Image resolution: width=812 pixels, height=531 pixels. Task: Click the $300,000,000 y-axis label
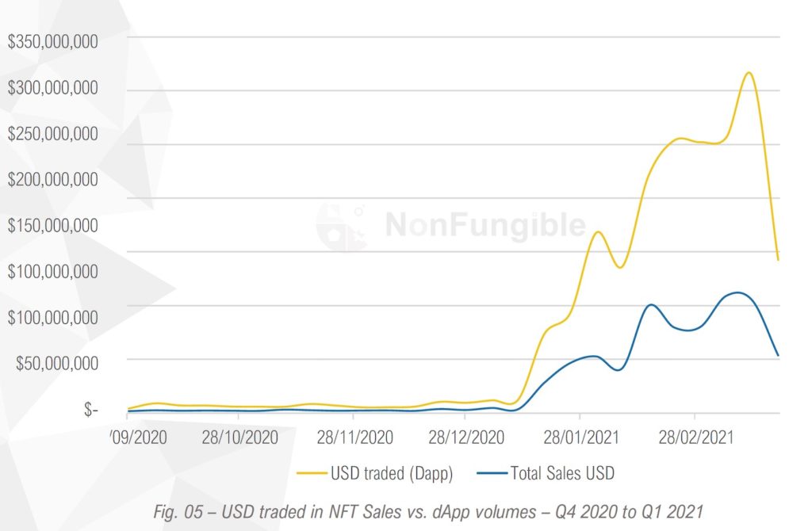[52, 88]
